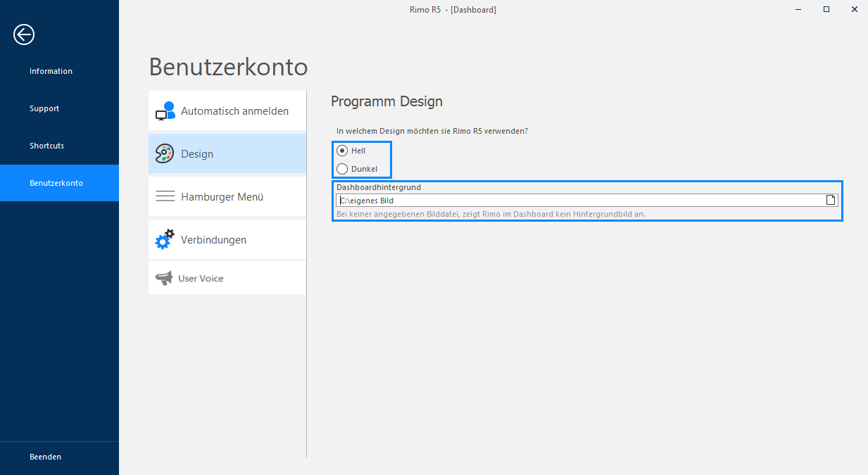Click the megaphone icon for User Voice
Viewport: 868px width, 475px height.
click(163, 278)
